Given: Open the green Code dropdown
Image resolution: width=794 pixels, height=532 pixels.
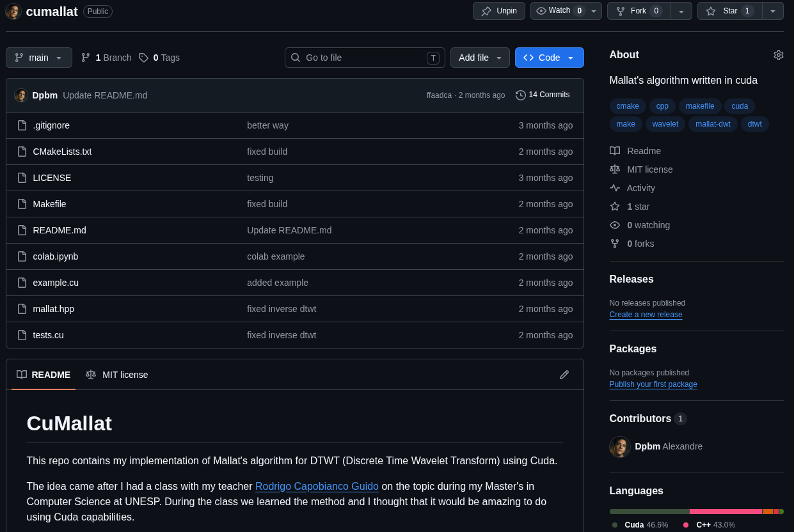Looking at the screenshot, I should (x=550, y=58).
